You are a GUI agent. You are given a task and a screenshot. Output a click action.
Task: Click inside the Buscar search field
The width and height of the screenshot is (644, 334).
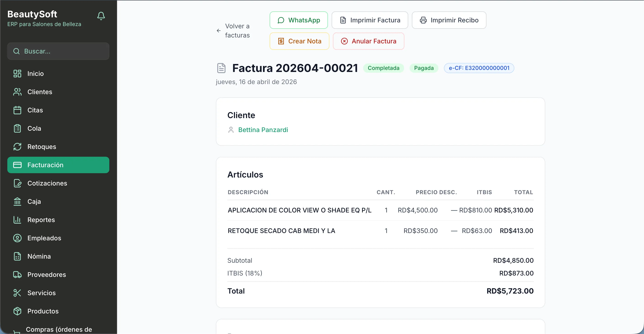tap(58, 51)
